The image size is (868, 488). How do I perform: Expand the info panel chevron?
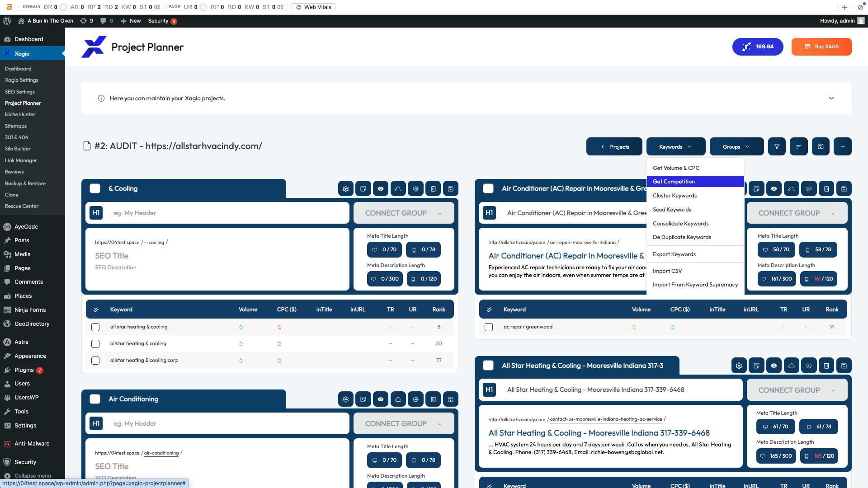pyautogui.click(x=831, y=98)
